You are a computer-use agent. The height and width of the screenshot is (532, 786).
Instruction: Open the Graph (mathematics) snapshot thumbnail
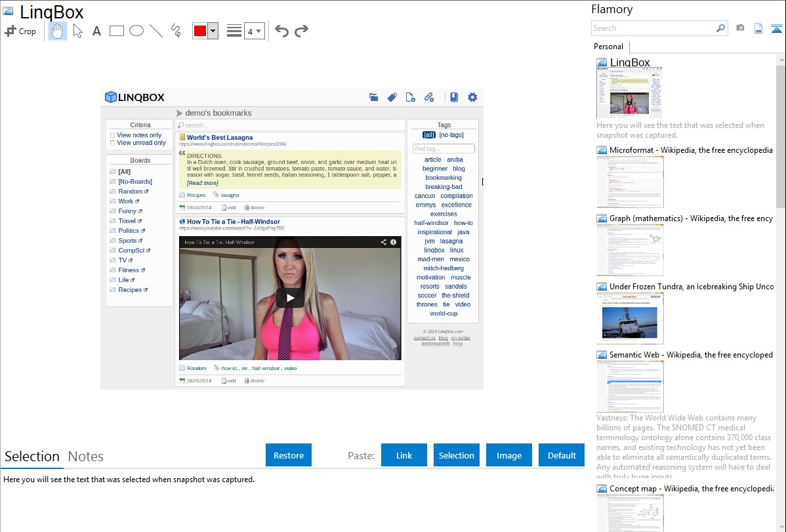(x=630, y=250)
